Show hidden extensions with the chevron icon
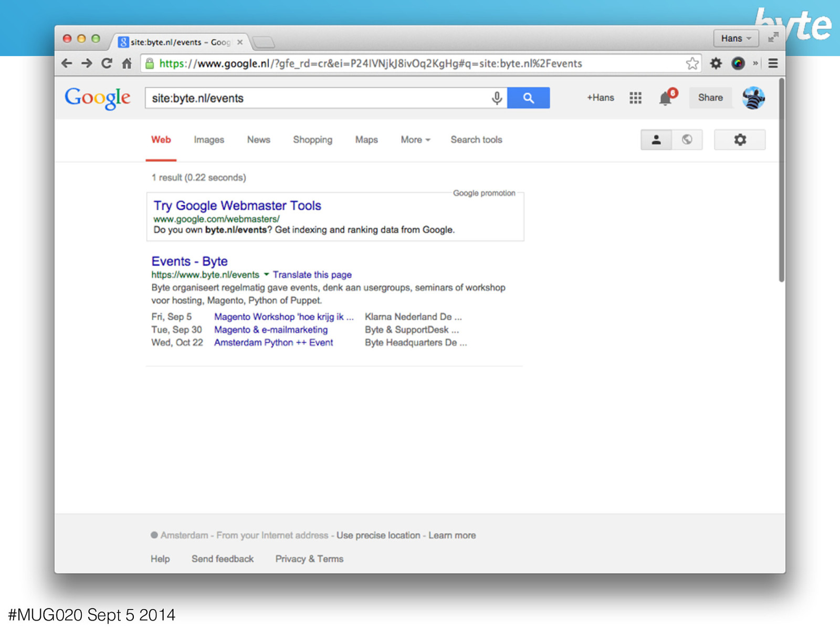 coord(755,64)
